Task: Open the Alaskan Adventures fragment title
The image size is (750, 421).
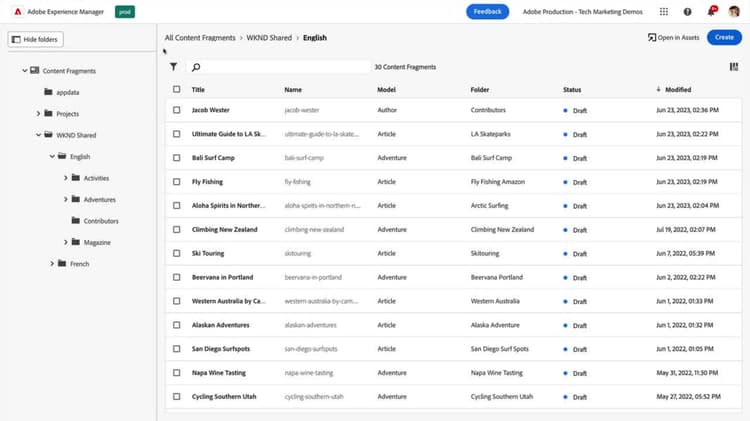Action: (221, 325)
